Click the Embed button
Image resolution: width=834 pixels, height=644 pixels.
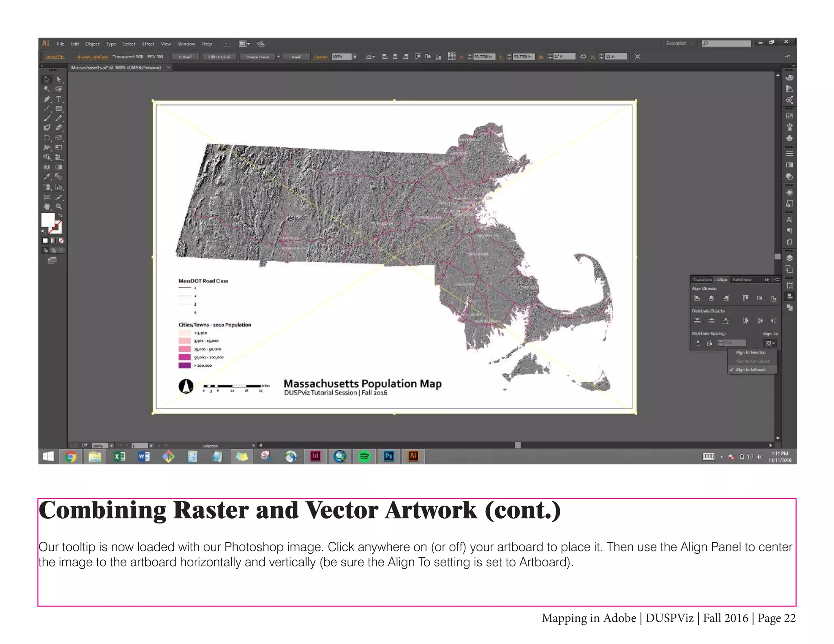tap(185, 57)
